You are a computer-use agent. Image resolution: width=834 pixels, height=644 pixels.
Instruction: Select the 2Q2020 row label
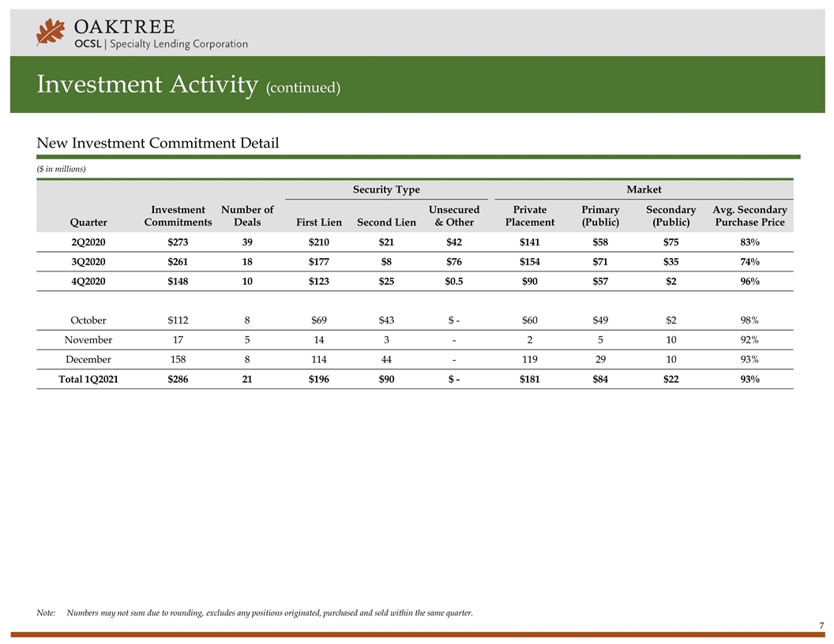click(88, 242)
